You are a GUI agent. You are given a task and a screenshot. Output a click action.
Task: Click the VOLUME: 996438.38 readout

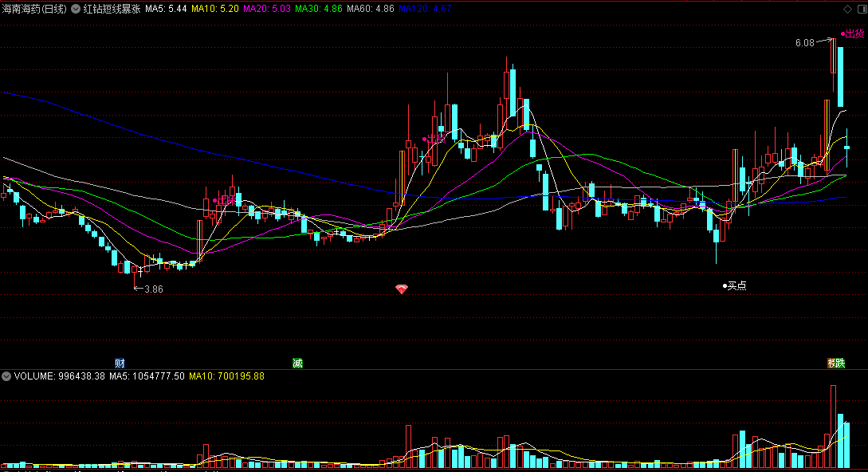[x=59, y=376]
